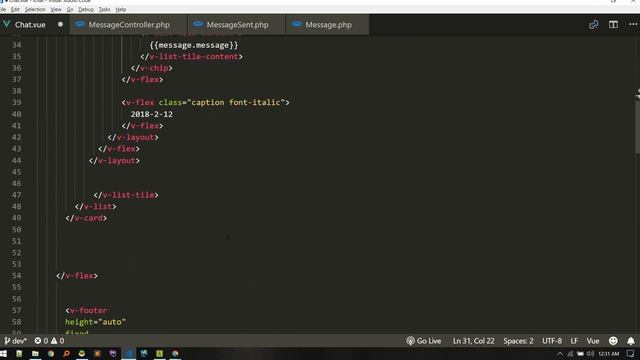The width and height of the screenshot is (640, 360).
Task: Open the Help menu
Action: point(121,9)
